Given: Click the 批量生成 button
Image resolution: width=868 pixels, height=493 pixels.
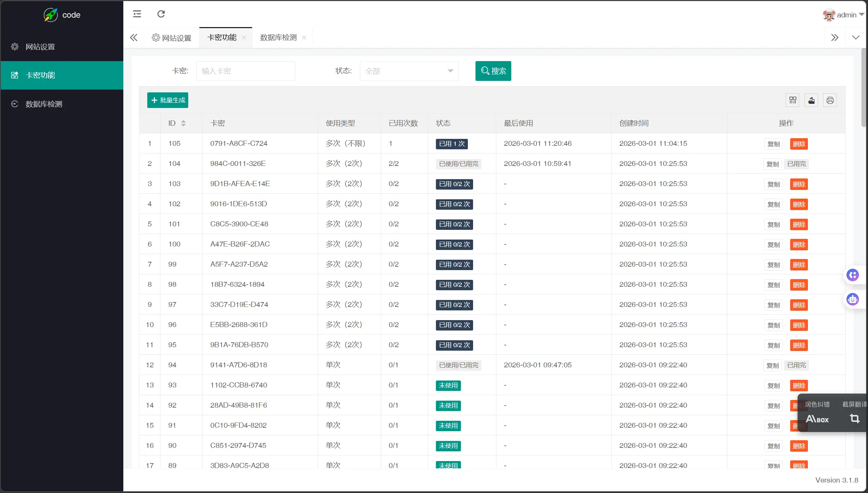Looking at the screenshot, I should (x=168, y=100).
